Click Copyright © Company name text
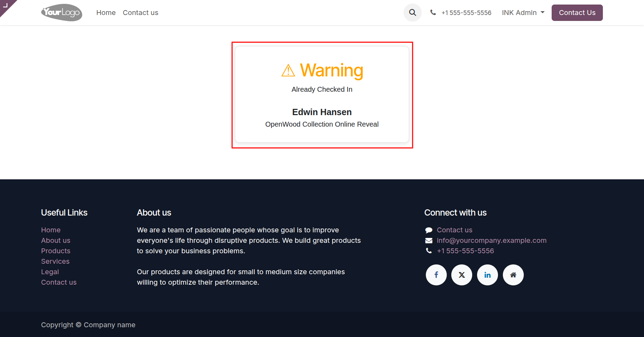The height and width of the screenshot is (337, 644). [88, 325]
